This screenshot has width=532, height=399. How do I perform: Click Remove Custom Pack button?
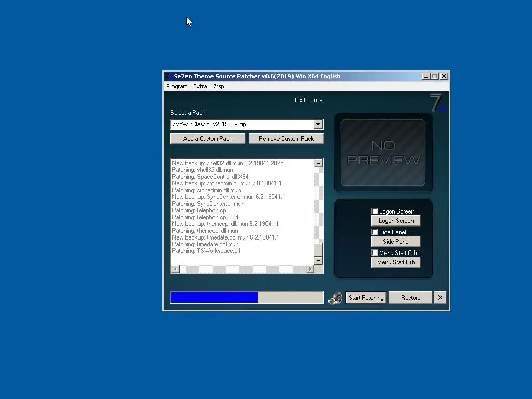286,138
